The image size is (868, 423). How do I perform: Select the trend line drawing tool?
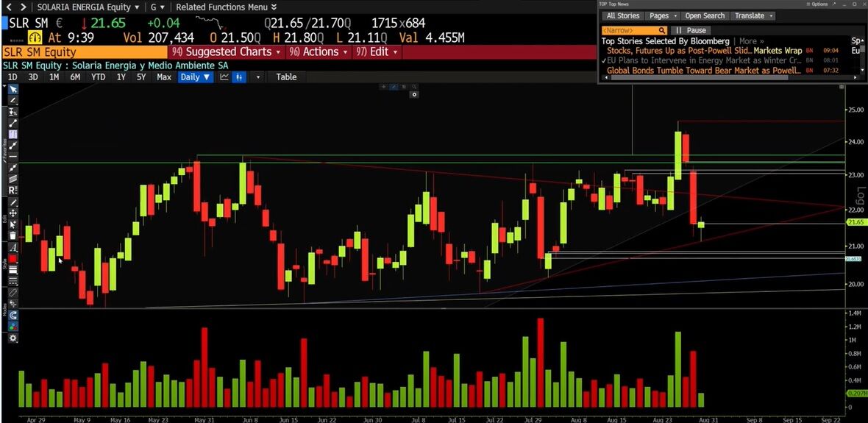(13, 123)
